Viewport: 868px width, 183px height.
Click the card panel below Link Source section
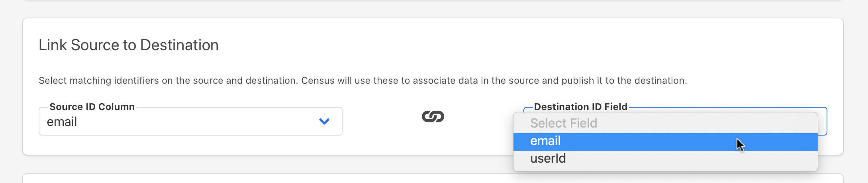(433, 179)
